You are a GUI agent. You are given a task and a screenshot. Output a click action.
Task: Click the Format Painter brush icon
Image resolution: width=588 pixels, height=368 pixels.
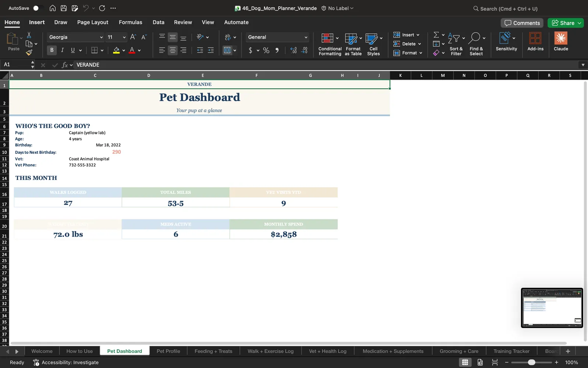(x=29, y=53)
